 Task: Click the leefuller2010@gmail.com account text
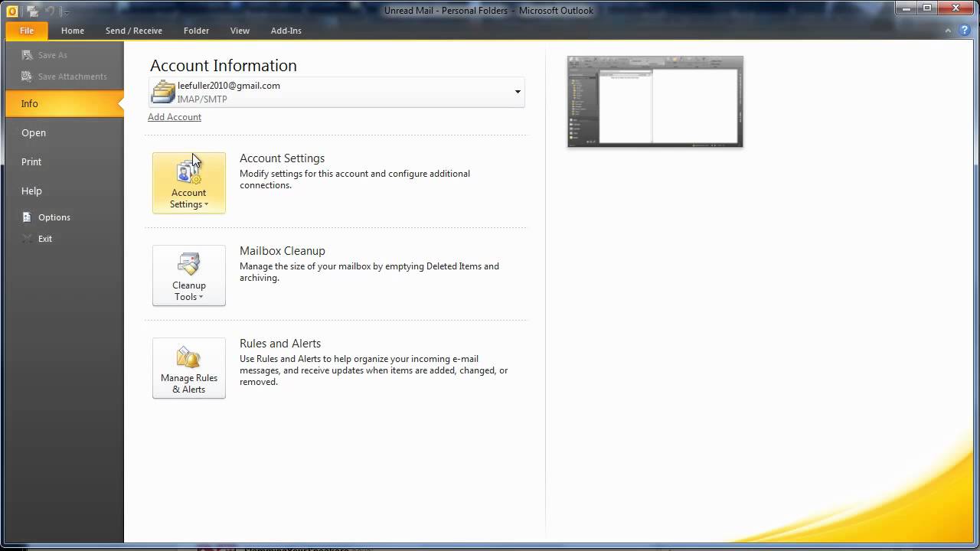[229, 86]
